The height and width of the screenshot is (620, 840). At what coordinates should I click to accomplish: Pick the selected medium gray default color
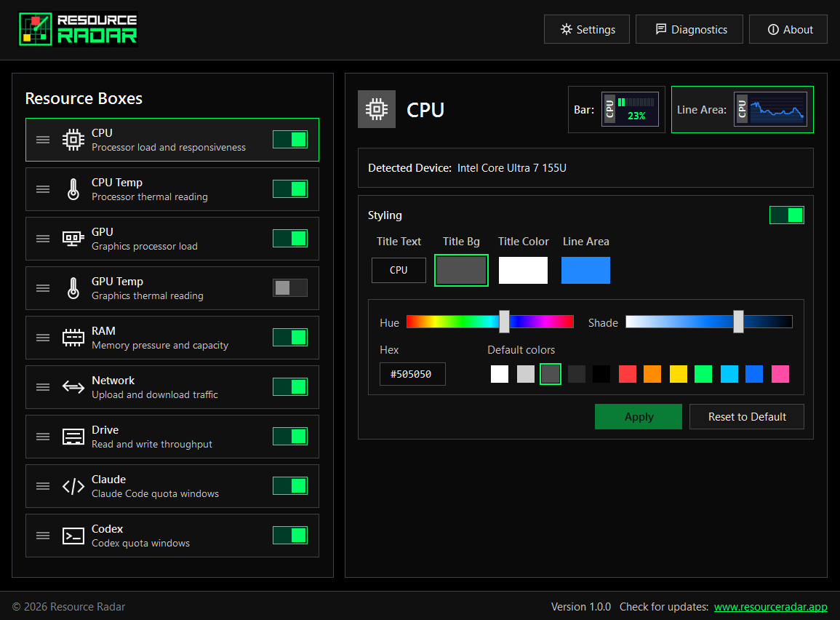tap(551, 374)
